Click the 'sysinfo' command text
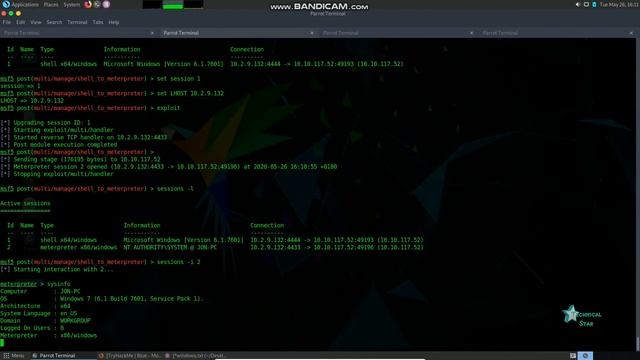640x360 pixels. point(58,284)
